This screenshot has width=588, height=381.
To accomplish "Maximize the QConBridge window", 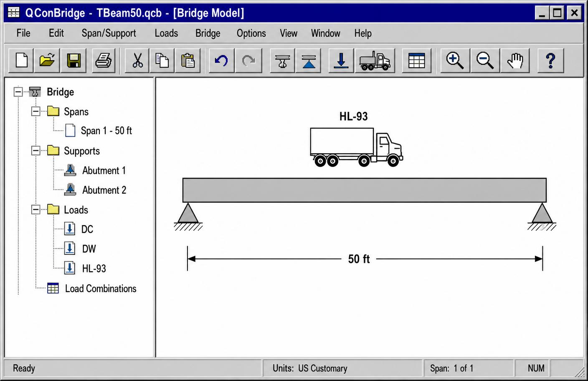I will (557, 13).
